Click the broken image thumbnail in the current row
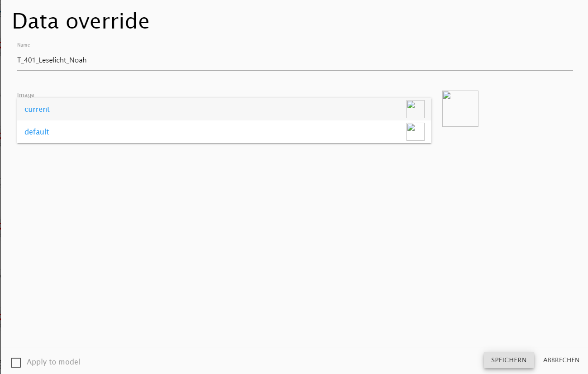588x374 pixels. tap(415, 109)
